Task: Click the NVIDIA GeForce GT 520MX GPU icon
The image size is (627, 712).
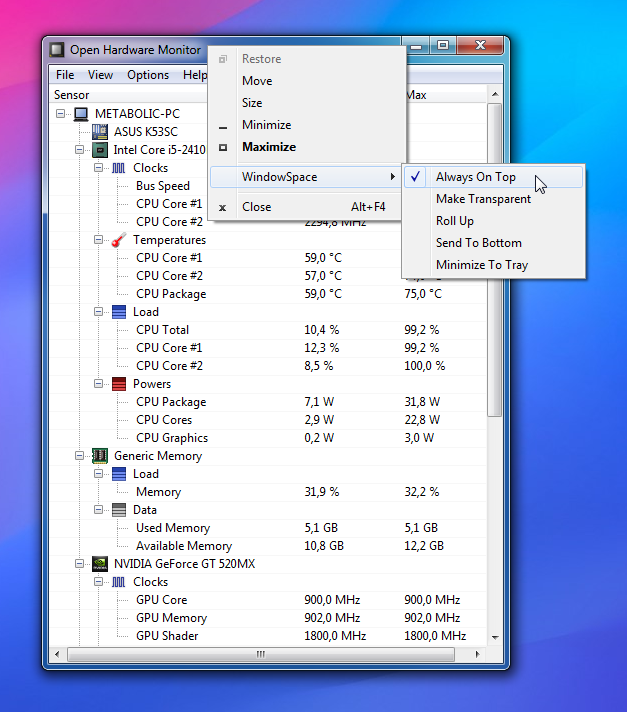Action: [100, 564]
